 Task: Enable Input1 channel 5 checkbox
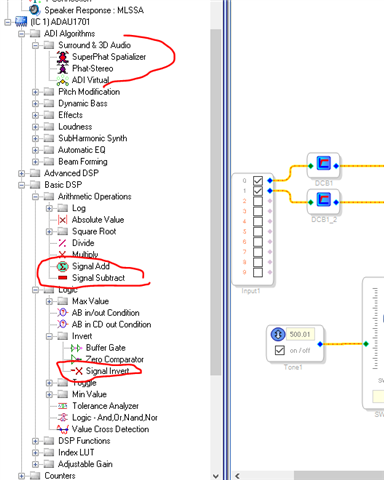coord(258,232)
